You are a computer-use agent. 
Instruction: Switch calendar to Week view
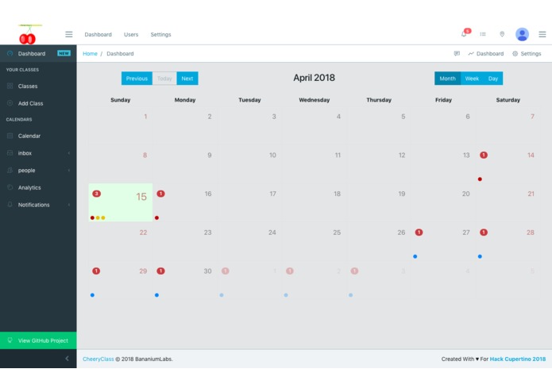(472, 79)
